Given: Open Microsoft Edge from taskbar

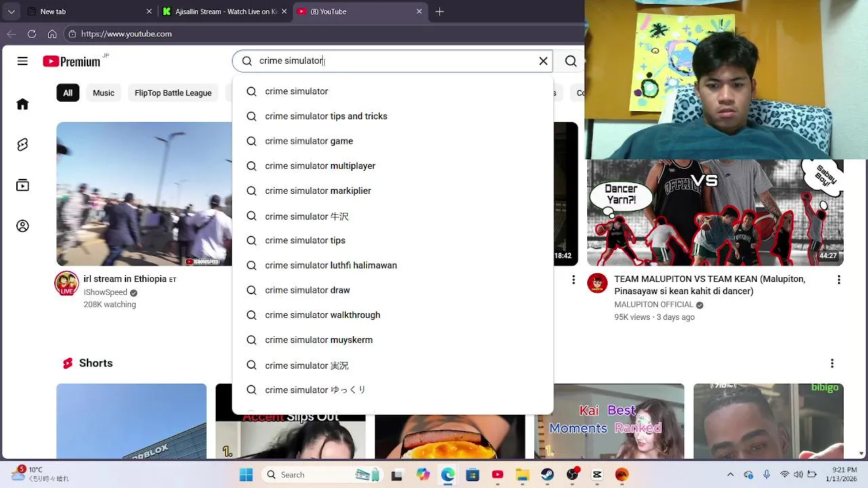Looking at the screenshot, I should pos(448,474).
